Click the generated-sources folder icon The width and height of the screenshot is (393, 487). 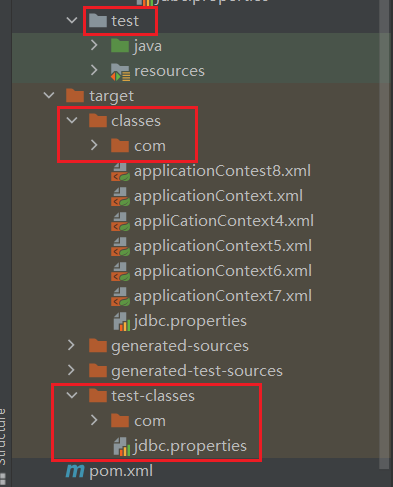pos(98,346)
